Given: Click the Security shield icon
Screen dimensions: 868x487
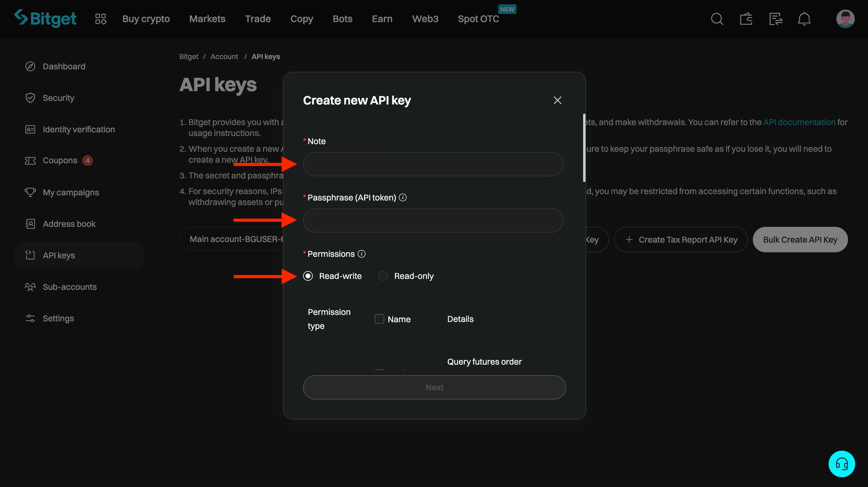Looking at the screenshot, I should click(30, 98).
